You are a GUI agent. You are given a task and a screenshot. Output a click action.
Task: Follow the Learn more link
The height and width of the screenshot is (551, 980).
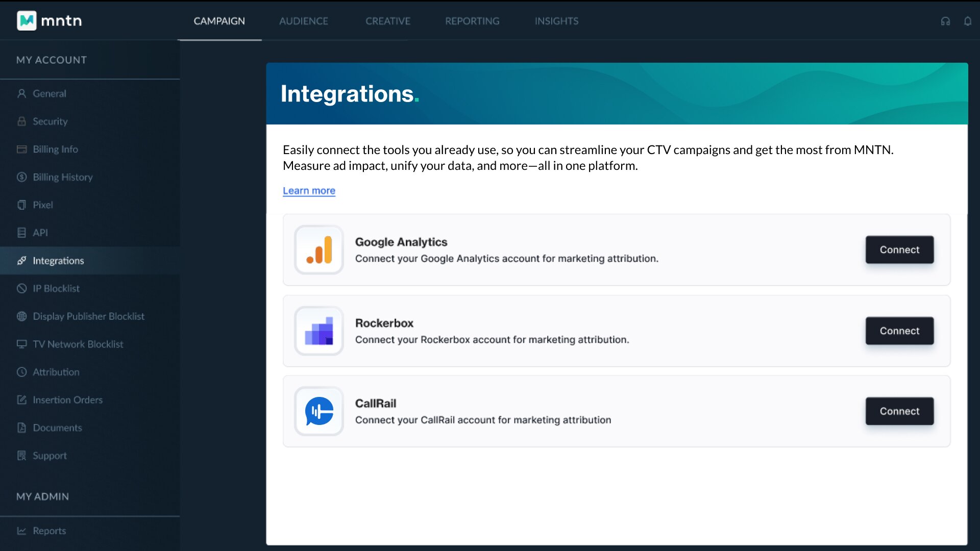click(309, 190)
